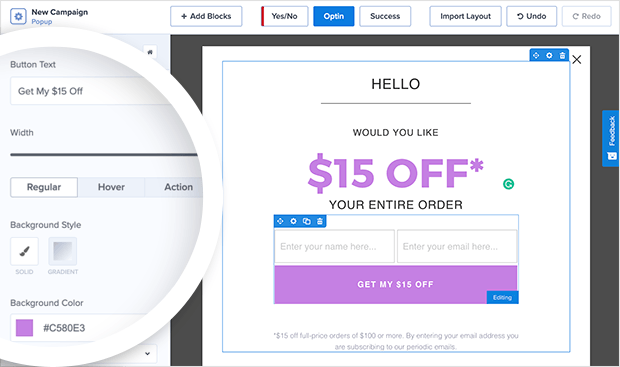Switch to the Action state tab
The image size is (620, 367).
coord(178,187)
